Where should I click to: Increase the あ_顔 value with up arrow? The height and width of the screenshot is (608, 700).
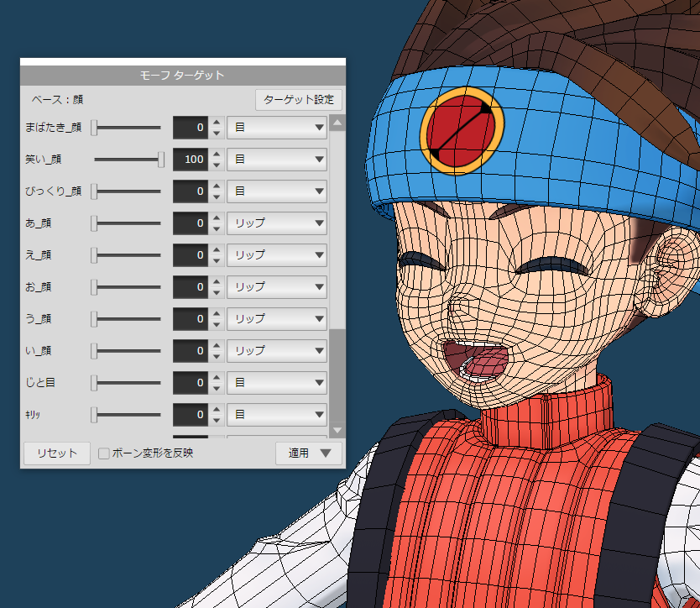pos(217,218)
